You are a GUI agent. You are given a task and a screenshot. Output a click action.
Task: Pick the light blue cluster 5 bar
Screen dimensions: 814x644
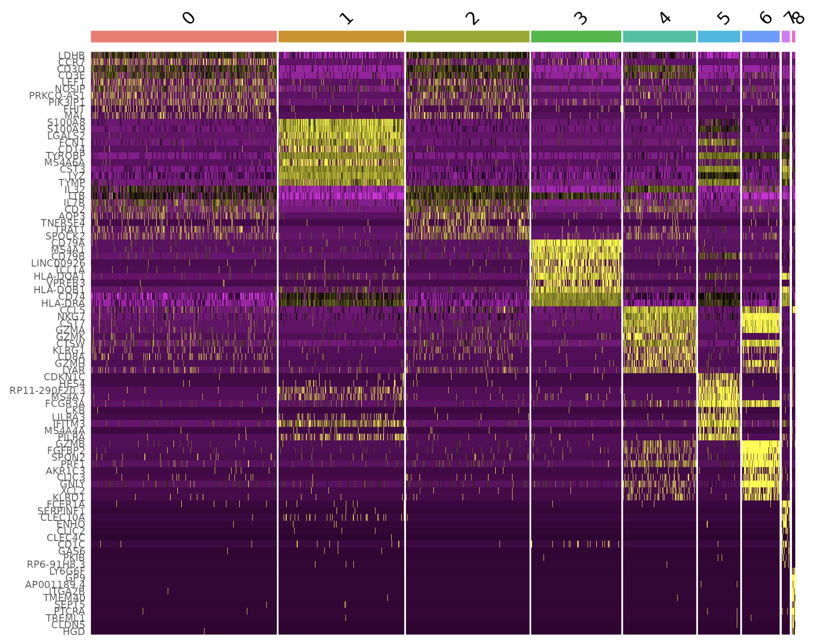(x=719, y=36)
